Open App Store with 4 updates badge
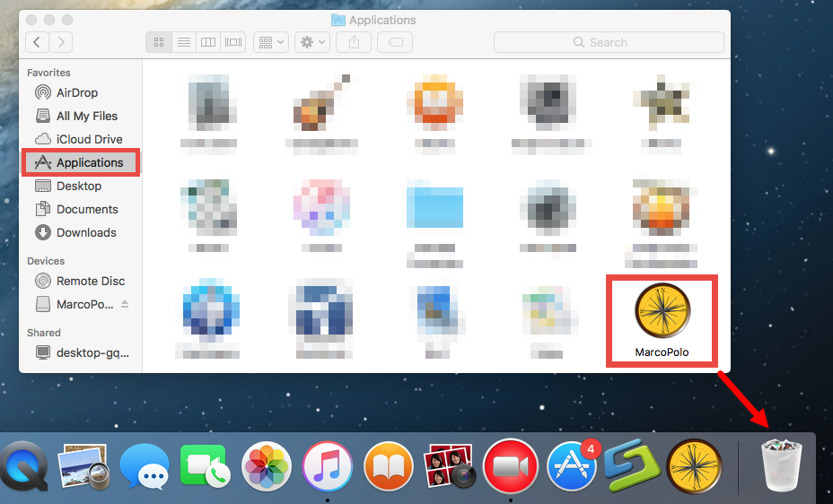 click(x=572, y=467)
